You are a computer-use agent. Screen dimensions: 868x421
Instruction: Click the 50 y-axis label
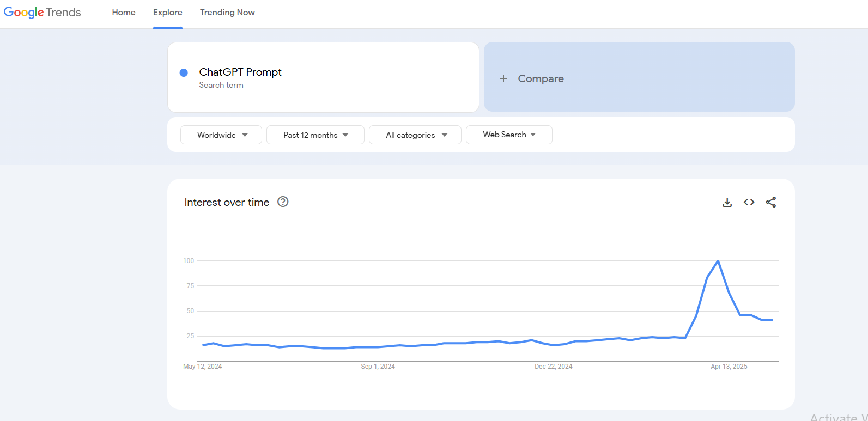pos(190,311)
